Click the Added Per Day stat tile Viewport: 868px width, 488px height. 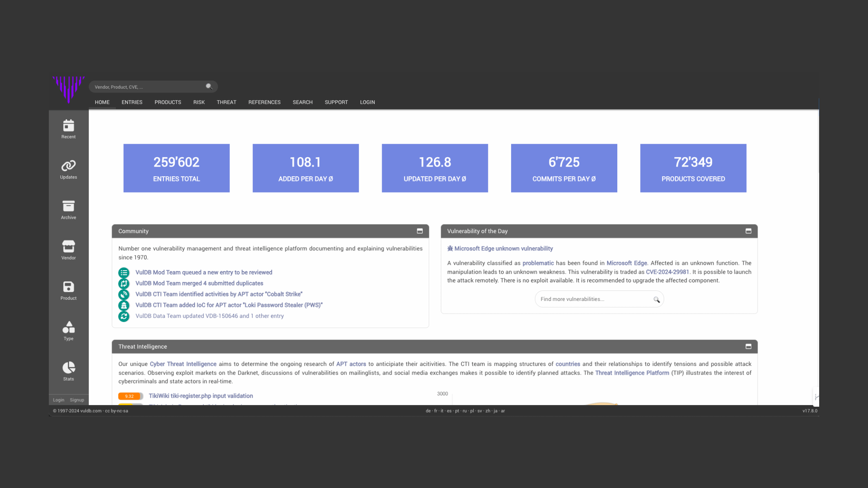pyautogui.click(x=305, y=168)
